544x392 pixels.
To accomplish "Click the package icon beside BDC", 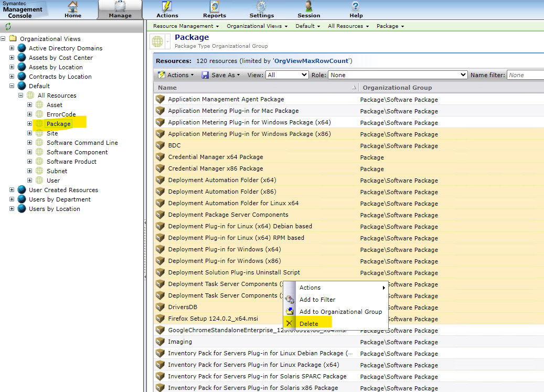I will click(x=160, y=145).
